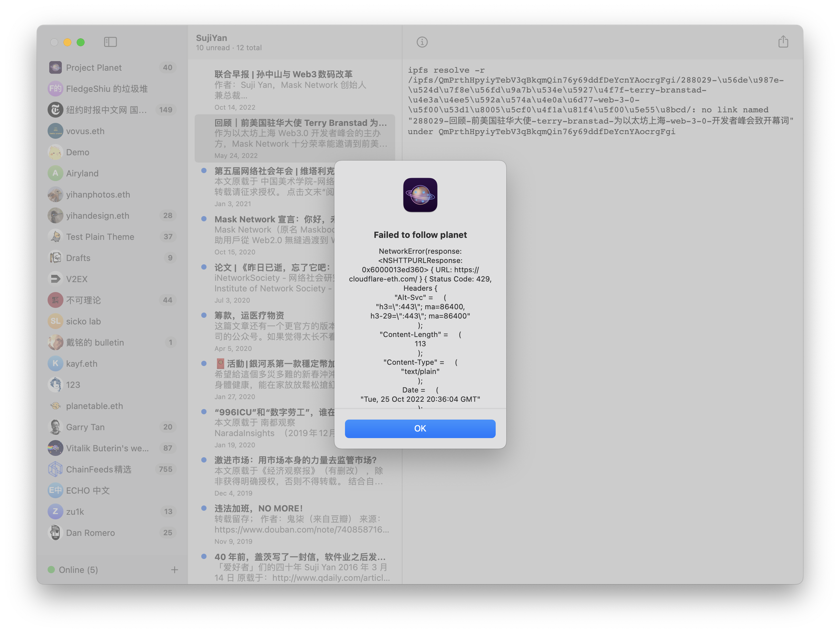Click the ChainFeeds精选 feed avatar
The image size is (840, 633).
tap(56, 469)
